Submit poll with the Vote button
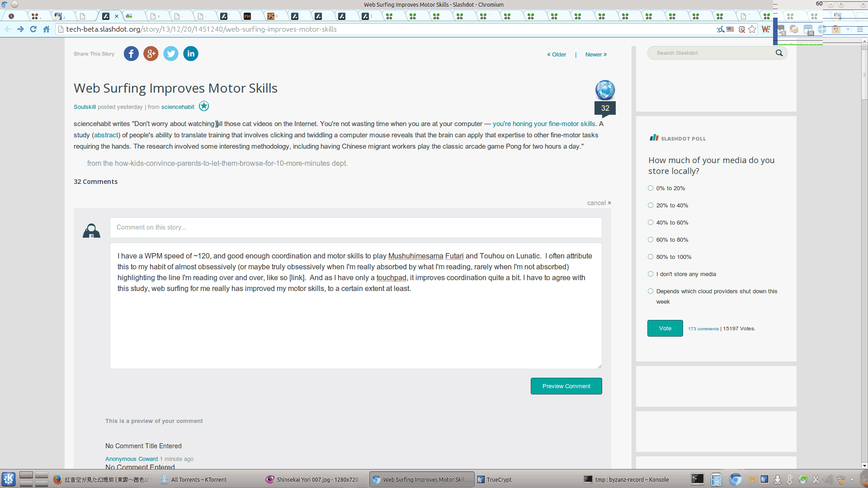The height and width of the screenshot is (488, 868). 665,328
